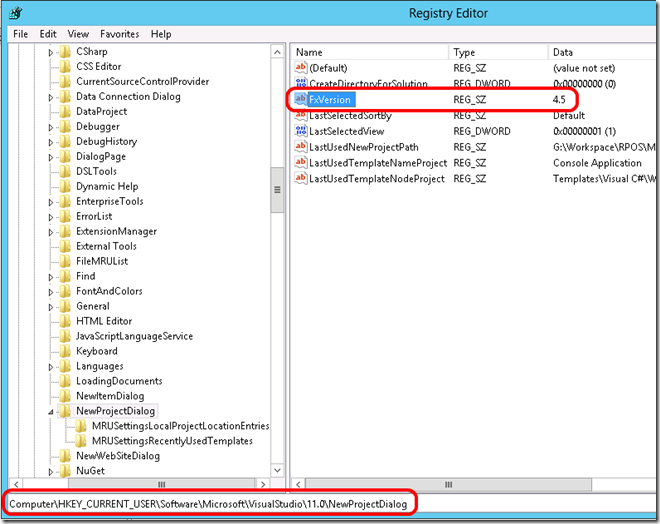
Task: Select the FxVersion value name
Action: 330,100
